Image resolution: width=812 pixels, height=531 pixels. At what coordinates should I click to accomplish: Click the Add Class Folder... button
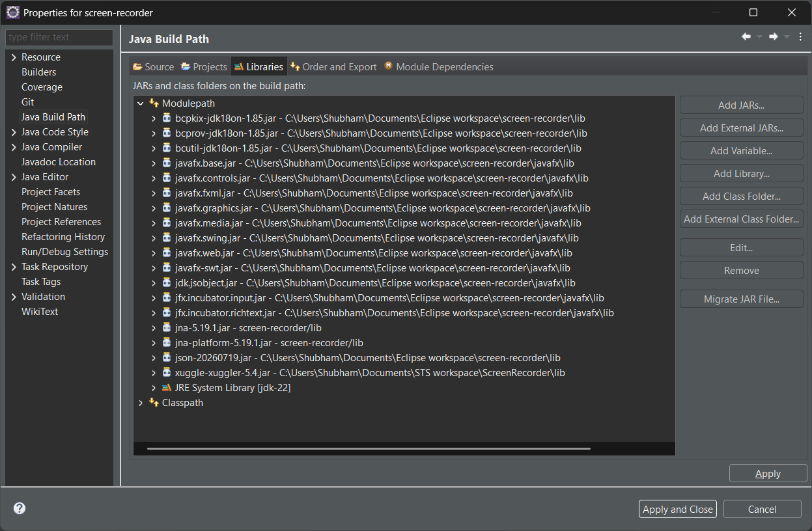click(741, 197)
